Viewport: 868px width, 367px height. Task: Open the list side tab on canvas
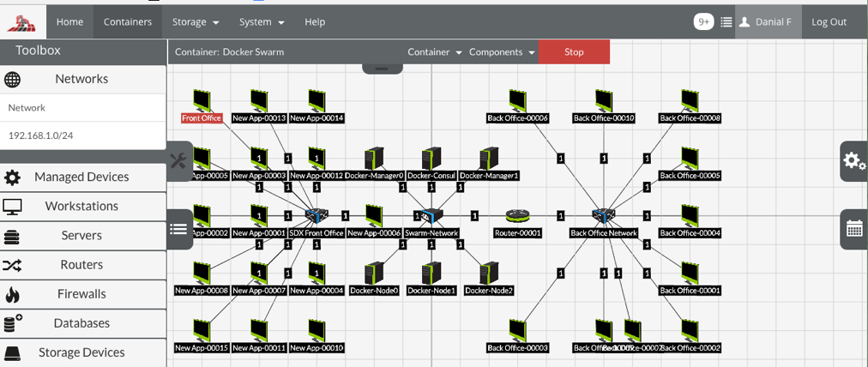click(178, 229)
